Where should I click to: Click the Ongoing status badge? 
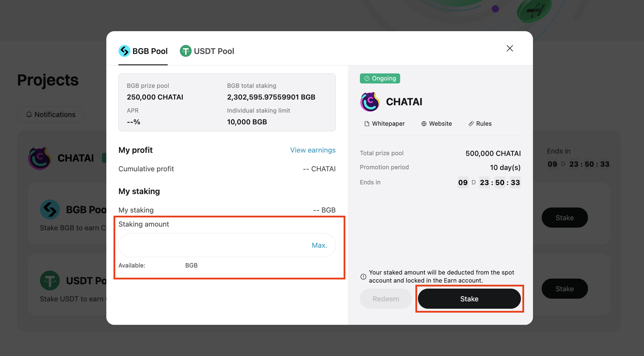tap(380, 78)
